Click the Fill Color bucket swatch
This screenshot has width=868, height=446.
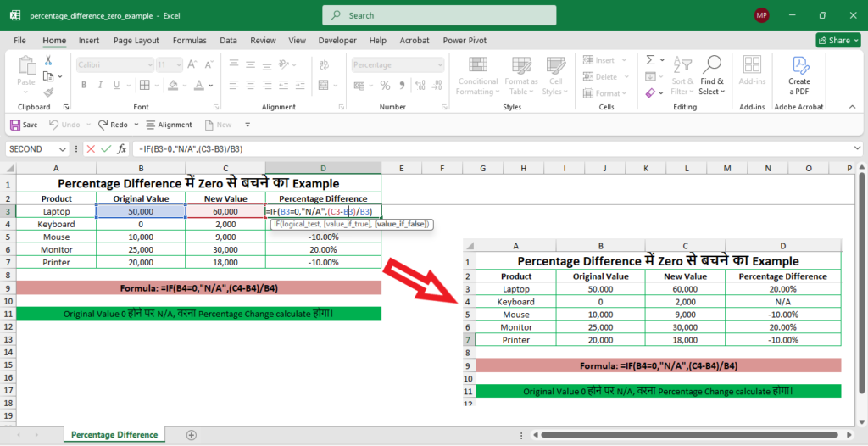pyautogui.click(x=173, y=86)
